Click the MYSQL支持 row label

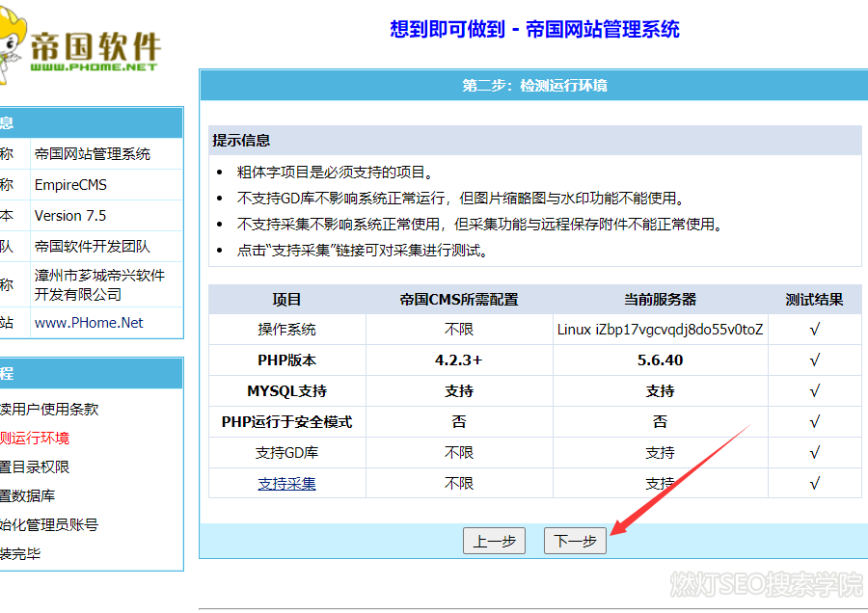[x=286, y=391]
